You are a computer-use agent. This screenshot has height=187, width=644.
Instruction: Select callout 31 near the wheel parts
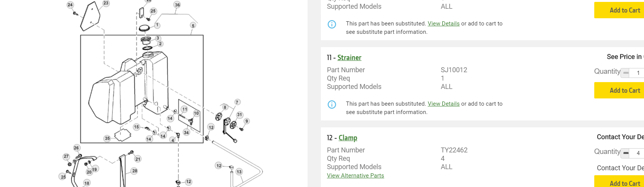[x=240, y=114]
